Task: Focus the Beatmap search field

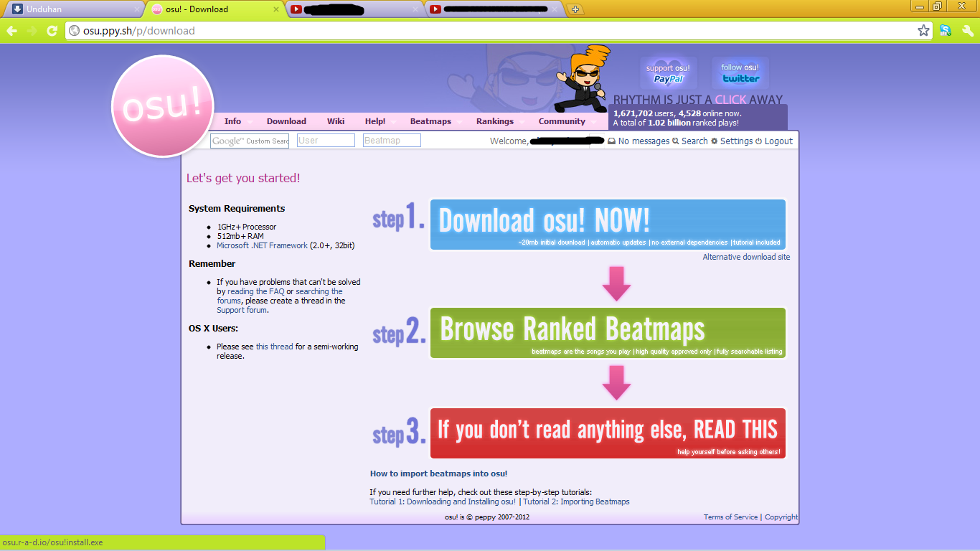Action: point(392,141)
